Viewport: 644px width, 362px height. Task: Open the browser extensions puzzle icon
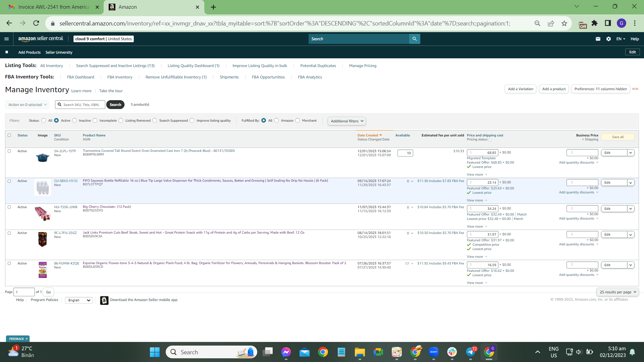tap(595, 23)
